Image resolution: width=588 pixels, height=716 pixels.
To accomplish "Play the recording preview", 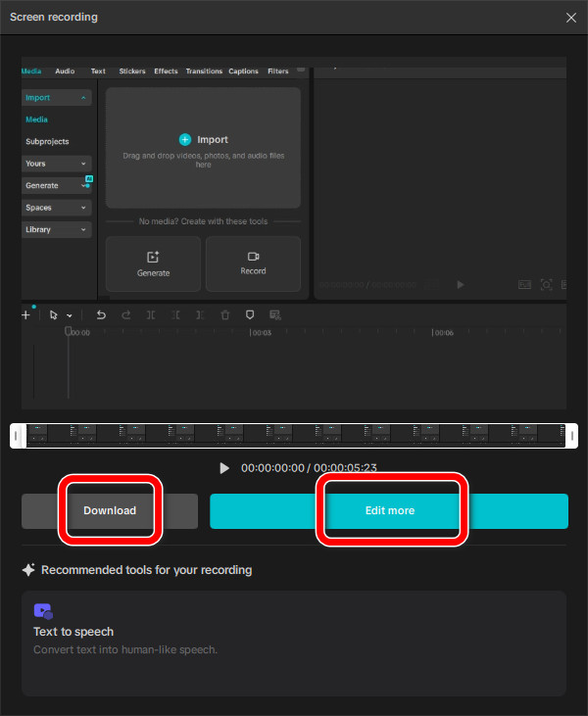I will (x=224, y=468).
